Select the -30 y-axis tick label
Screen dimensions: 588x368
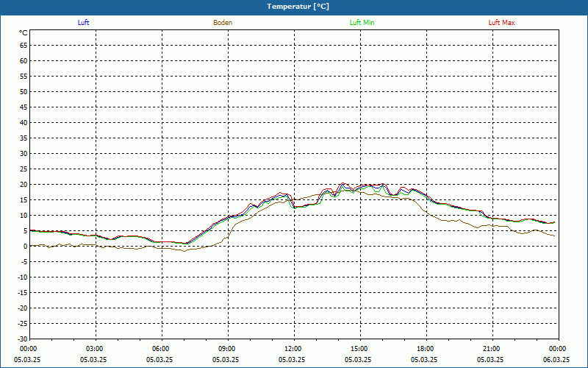[22, 339]
